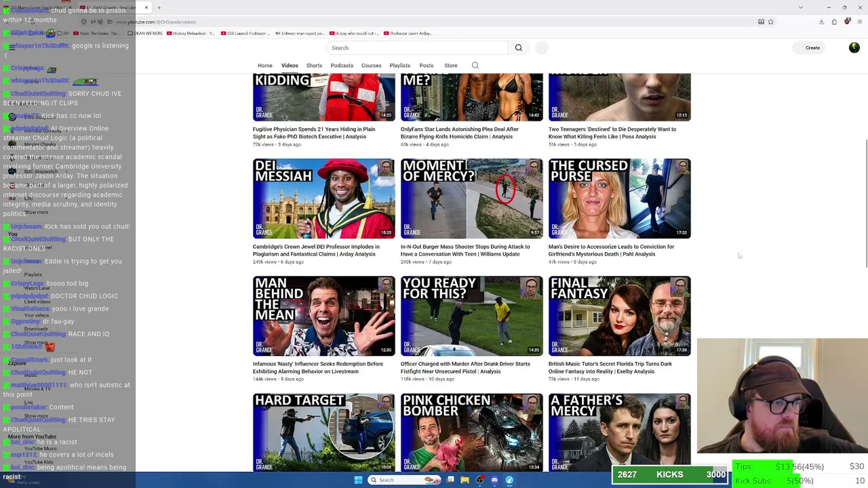868x488 pixels.
Task: Open the Podcasts tab
Action: coord(342,66)
